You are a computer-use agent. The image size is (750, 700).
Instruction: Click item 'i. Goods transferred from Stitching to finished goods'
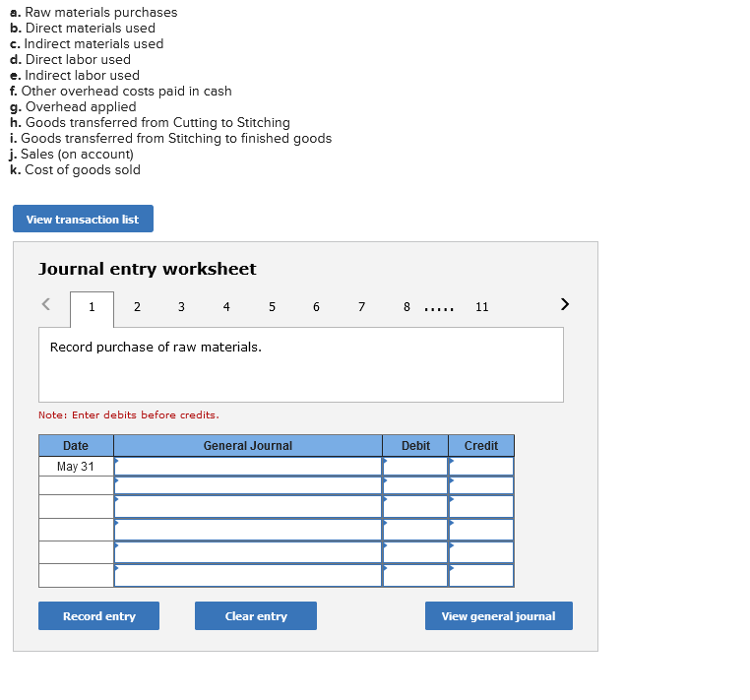coord(170,139)
